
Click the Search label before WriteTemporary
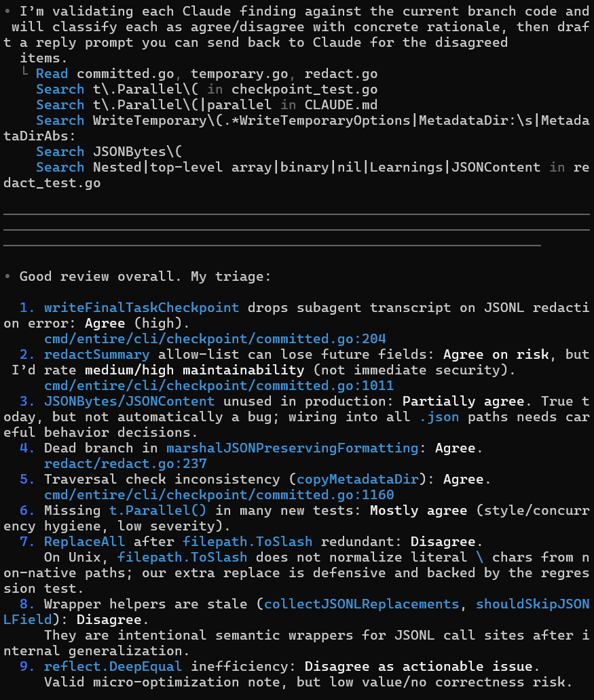(x=60, y=121)
